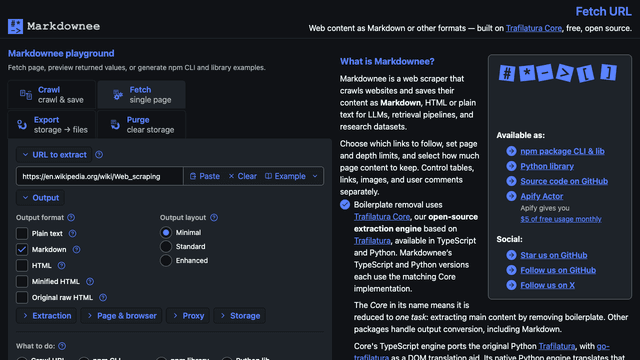
Task: Click arrow icon beside Follow us on GitHub
Action: pyautogui.click(x=511, y=270)
